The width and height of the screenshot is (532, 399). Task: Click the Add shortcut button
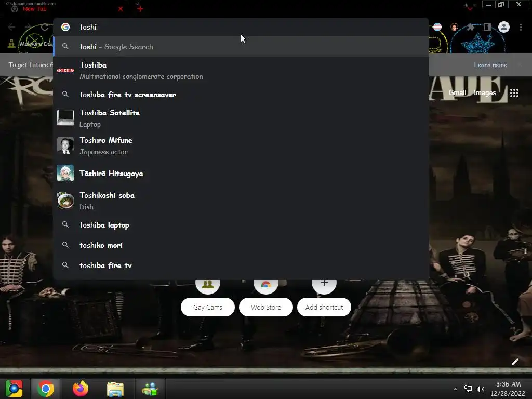click(x=324, y=307)
